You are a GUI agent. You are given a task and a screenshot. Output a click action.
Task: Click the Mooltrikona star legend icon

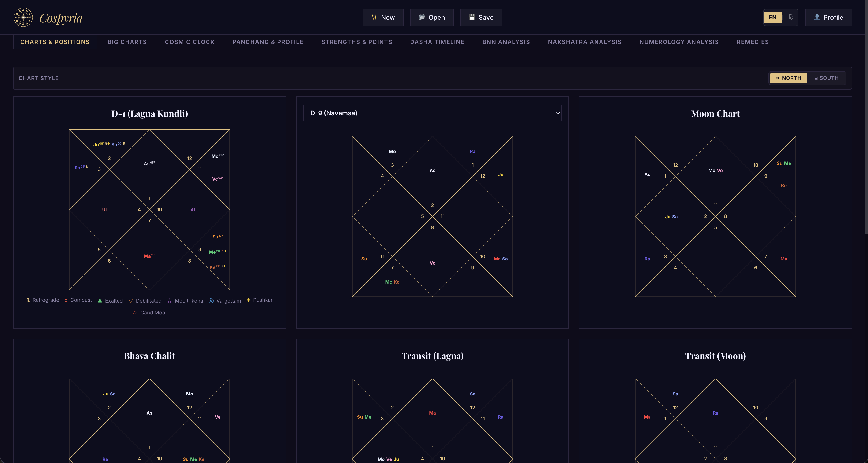pos(170,301)
